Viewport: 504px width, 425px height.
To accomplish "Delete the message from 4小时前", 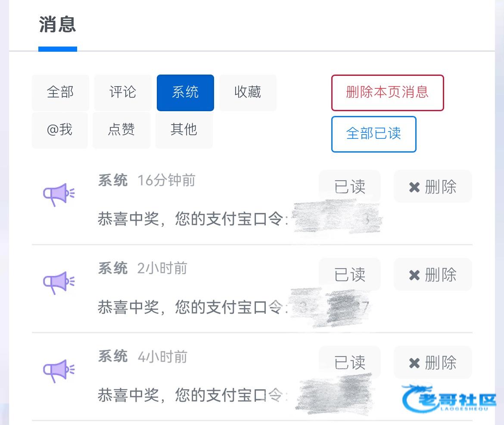I will pos(432,362).
